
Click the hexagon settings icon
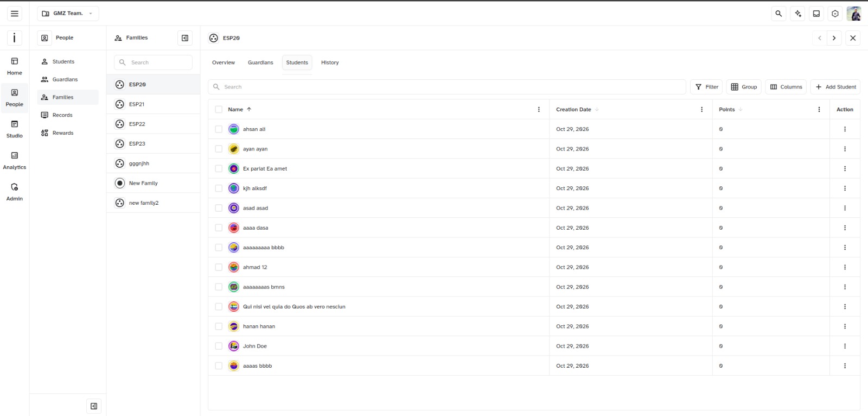[835, 14]
